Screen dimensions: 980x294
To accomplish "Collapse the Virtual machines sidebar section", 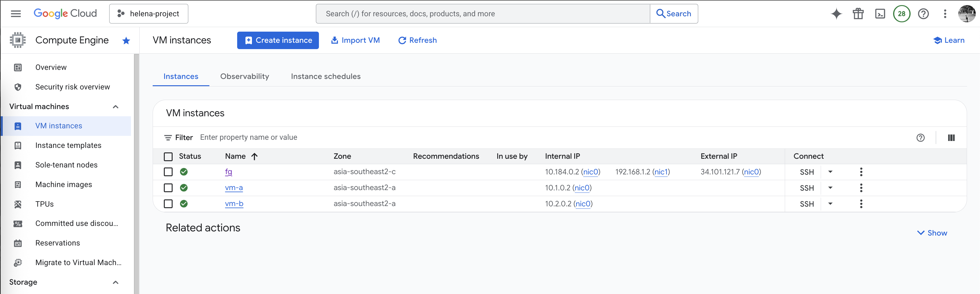I will [116, 107].
